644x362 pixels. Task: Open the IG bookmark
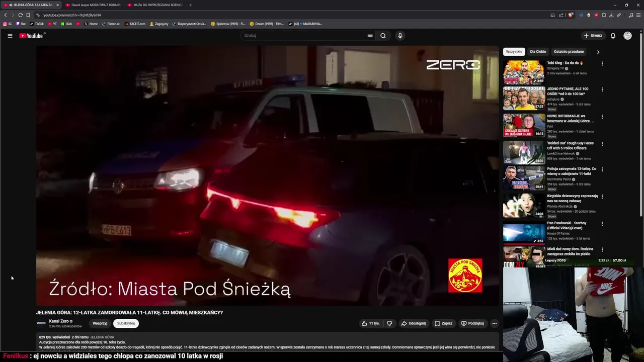pyautogui.click(x=8, y=24)
